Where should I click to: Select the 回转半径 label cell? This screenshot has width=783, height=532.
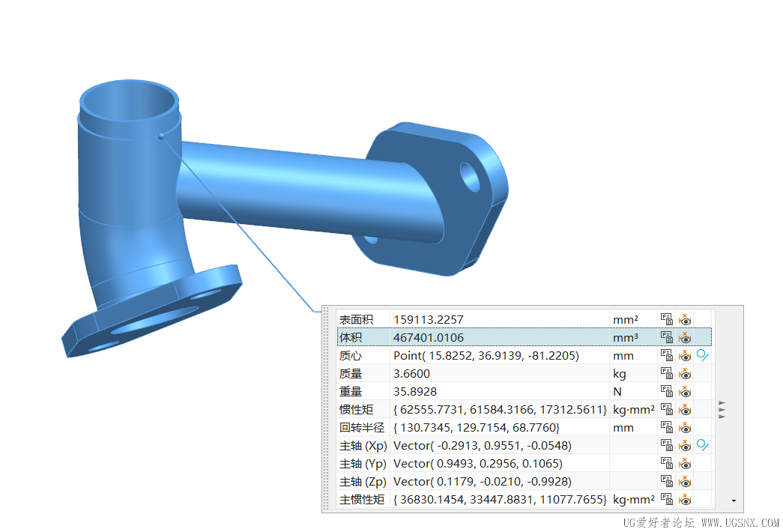(x=363, y=427)
